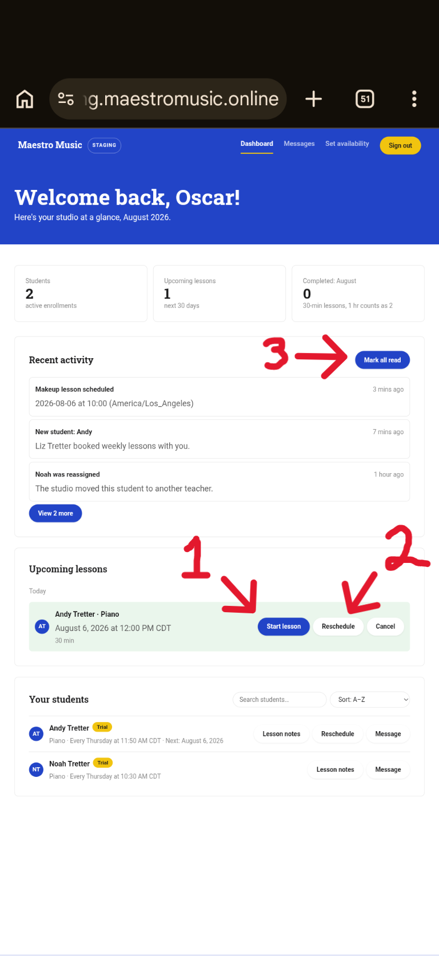Click the Start lesson button
Screen dimensions: 439x980
point(284,626)
